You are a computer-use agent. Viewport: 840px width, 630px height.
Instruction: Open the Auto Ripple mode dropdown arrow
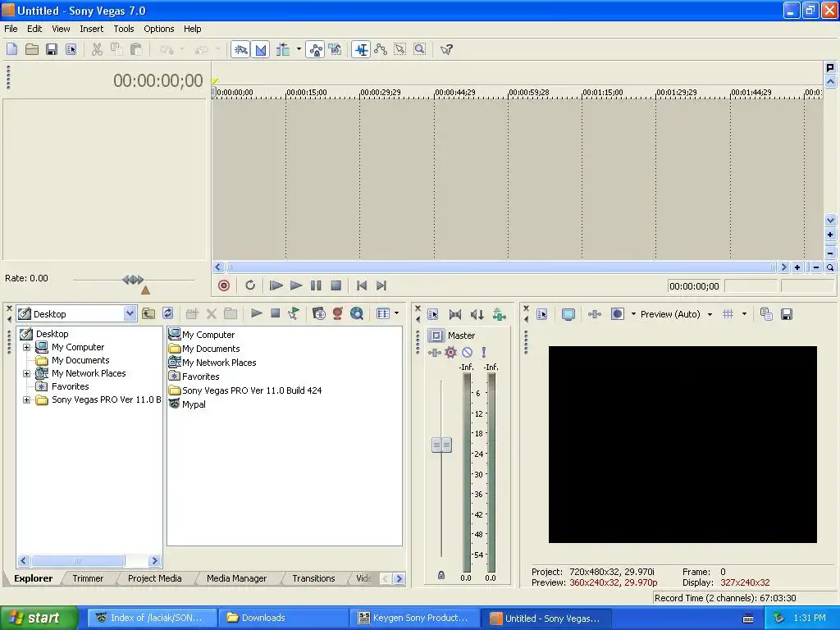(x=299, y=49)
